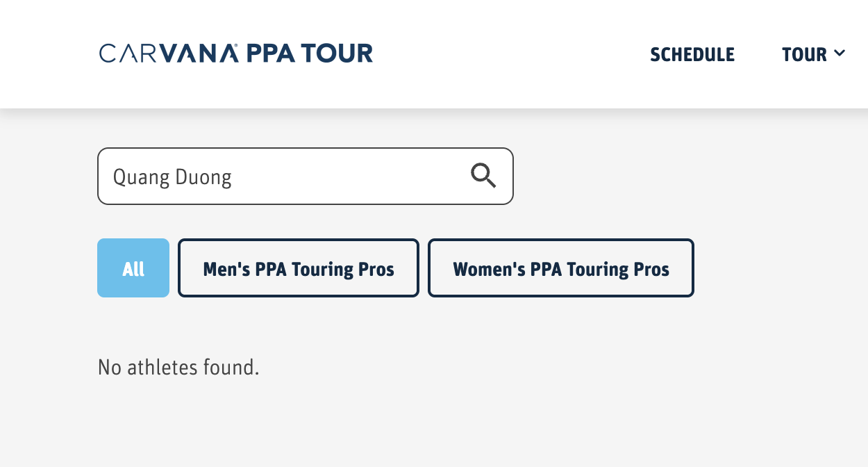Click the Carvana PPA Tour logo
This screenshot has width=868, height=467.
point(236,54)
